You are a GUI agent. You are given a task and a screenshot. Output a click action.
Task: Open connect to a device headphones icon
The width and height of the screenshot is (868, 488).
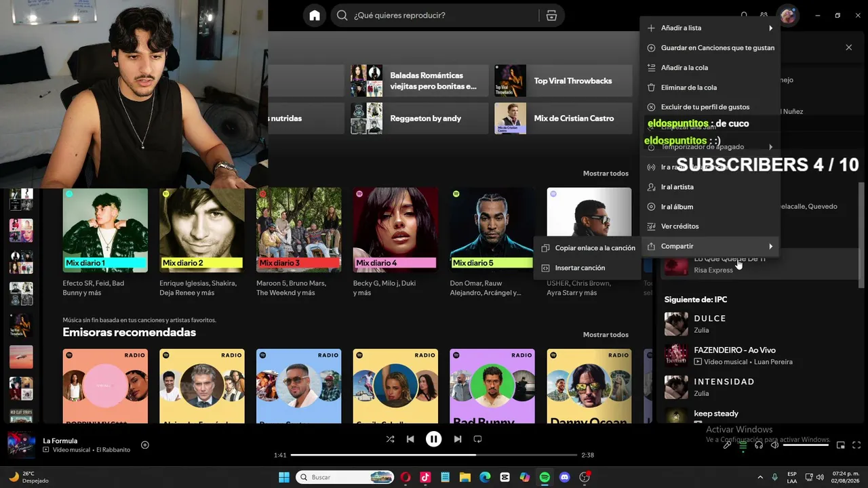759,445
